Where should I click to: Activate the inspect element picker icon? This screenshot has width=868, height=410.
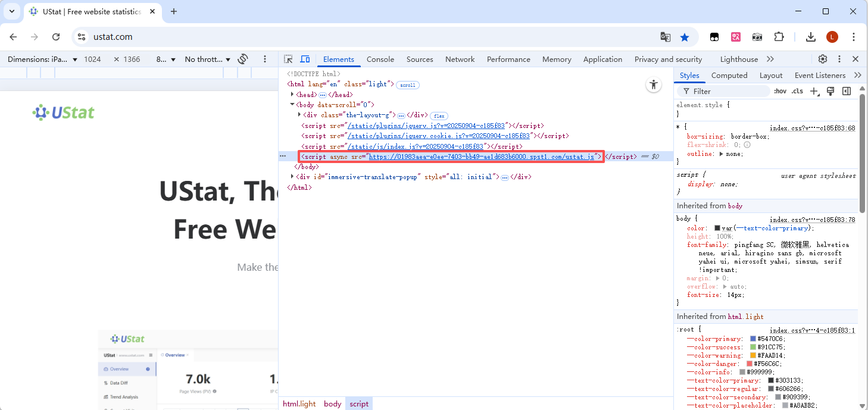[x=288, y=59]
